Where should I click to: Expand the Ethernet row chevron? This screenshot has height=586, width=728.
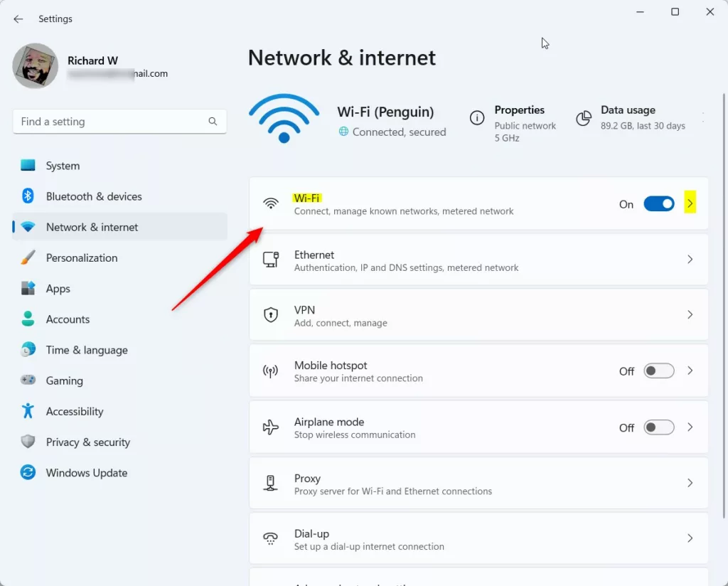[x=690, y=260]
